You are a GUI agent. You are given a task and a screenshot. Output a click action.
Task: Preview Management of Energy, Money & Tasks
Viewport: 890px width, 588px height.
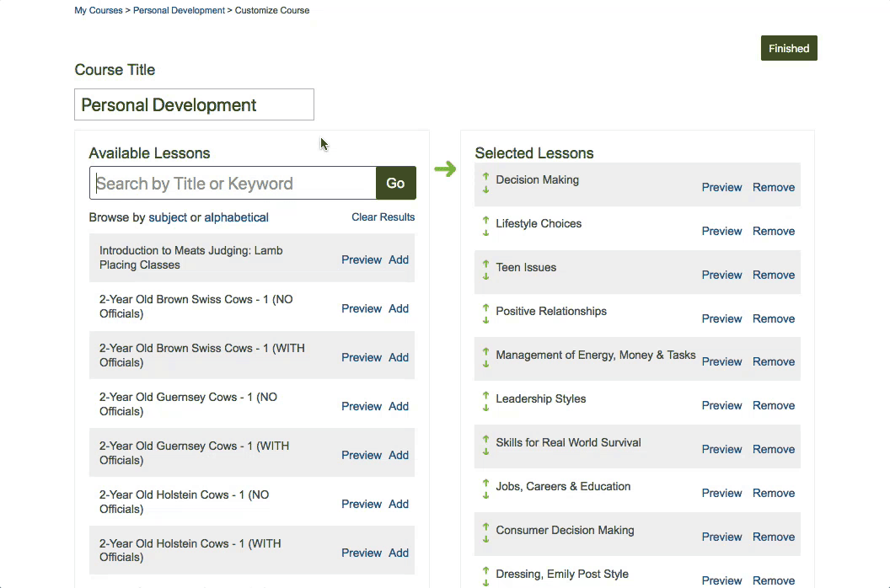(x=721, y=361)
